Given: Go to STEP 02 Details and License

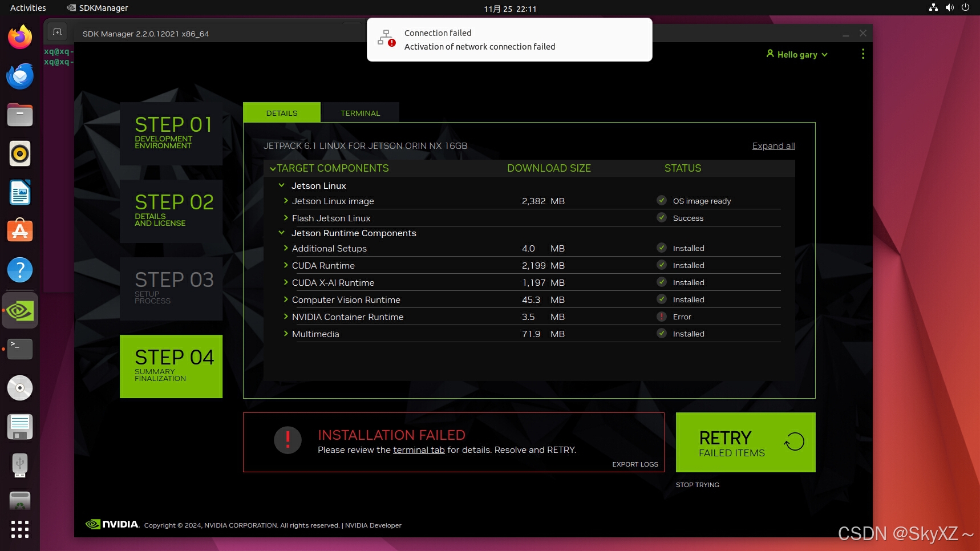Looking at the screenshot, I should pyautogui.click(x=171, y=211).
